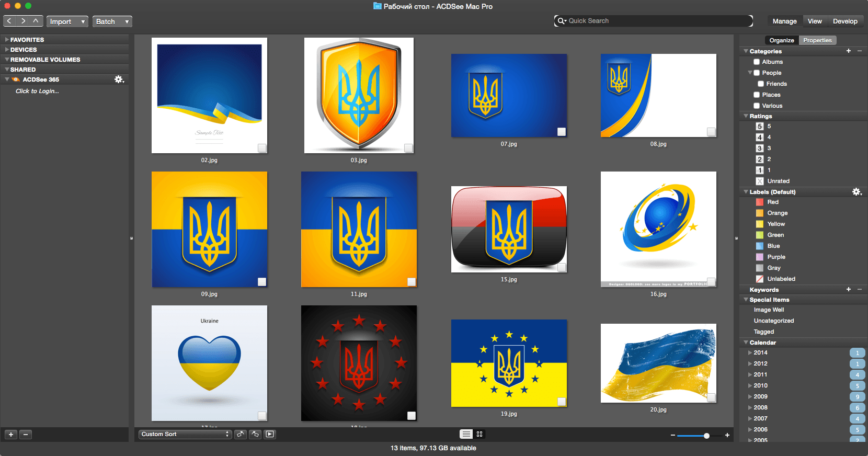Show Tagged special items
Screen dimensions: 868x456
(x=764, y=332)
